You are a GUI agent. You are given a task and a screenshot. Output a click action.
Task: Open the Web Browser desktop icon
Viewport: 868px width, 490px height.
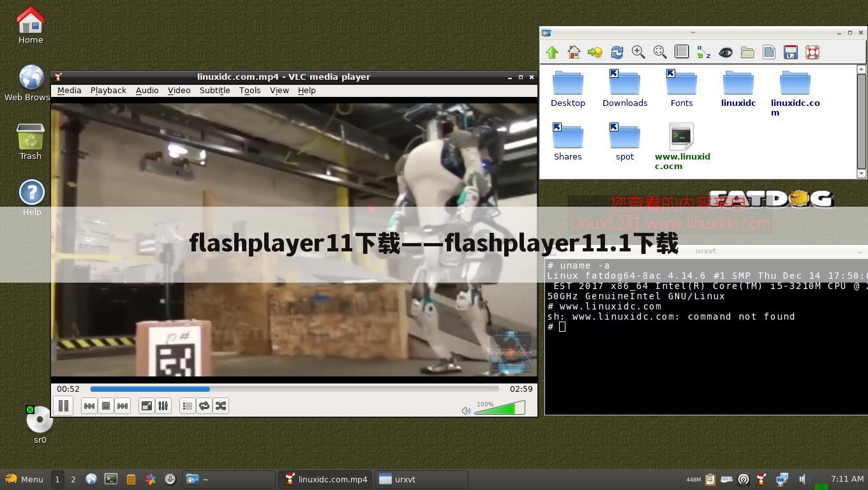30,83
